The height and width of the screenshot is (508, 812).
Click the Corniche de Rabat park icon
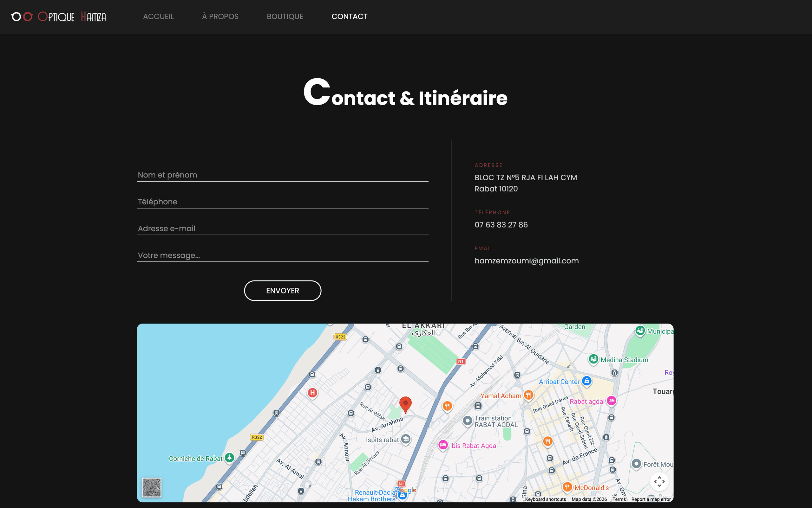[229, 458]
